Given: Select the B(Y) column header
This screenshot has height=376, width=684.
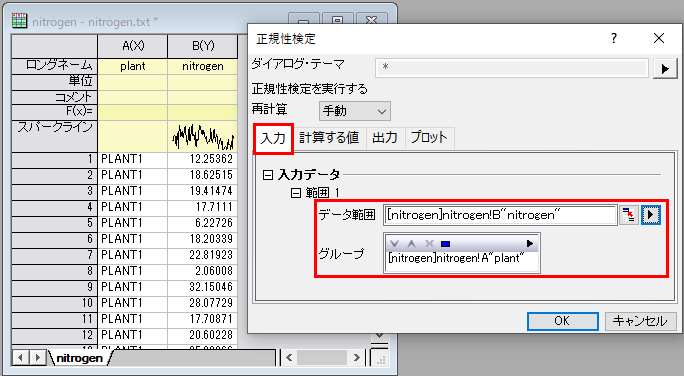Looking at the screenshot, I should pos(203,46).
